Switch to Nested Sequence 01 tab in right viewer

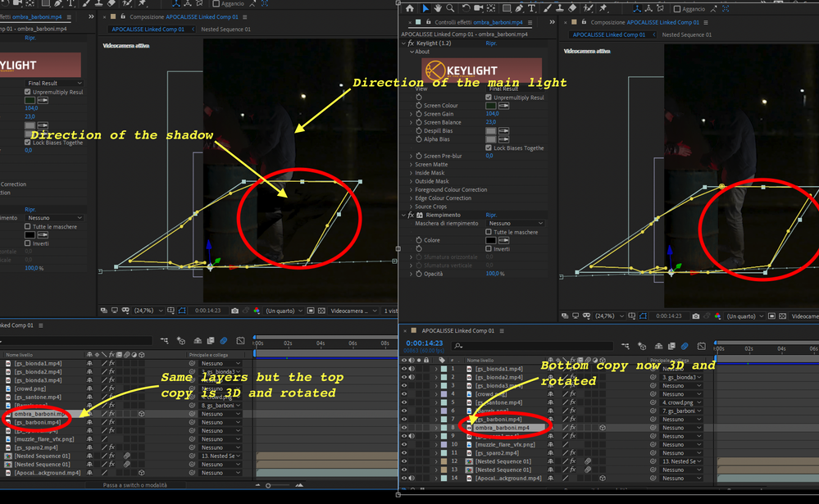coord(686,35)
